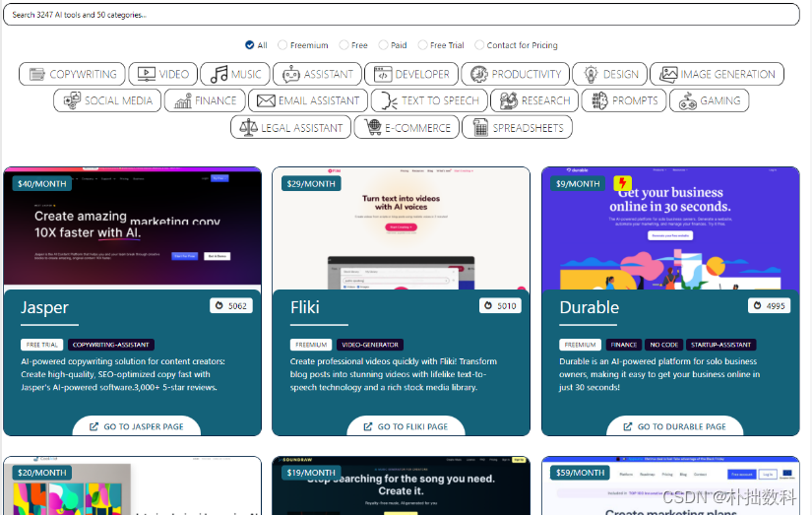The image size is (812, 515).
Task: Click the Freemium tag on Fliki card
Action: pos(311,345)
